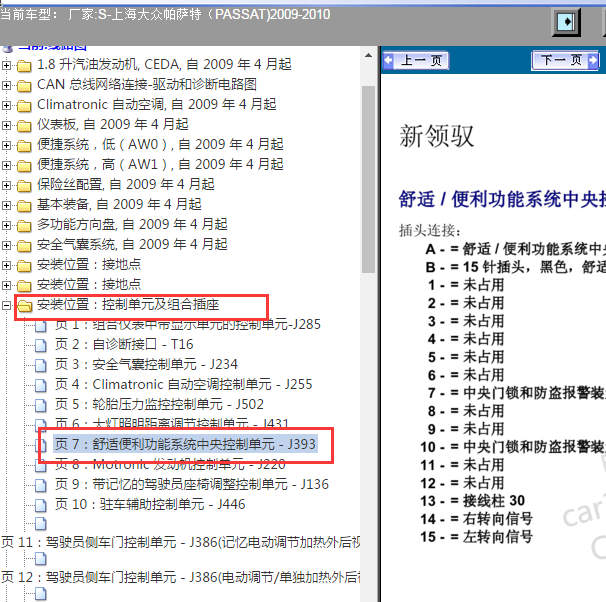Click open folder icon of 安装位置：控制单元及组合插座

click(x=24, y=306)
